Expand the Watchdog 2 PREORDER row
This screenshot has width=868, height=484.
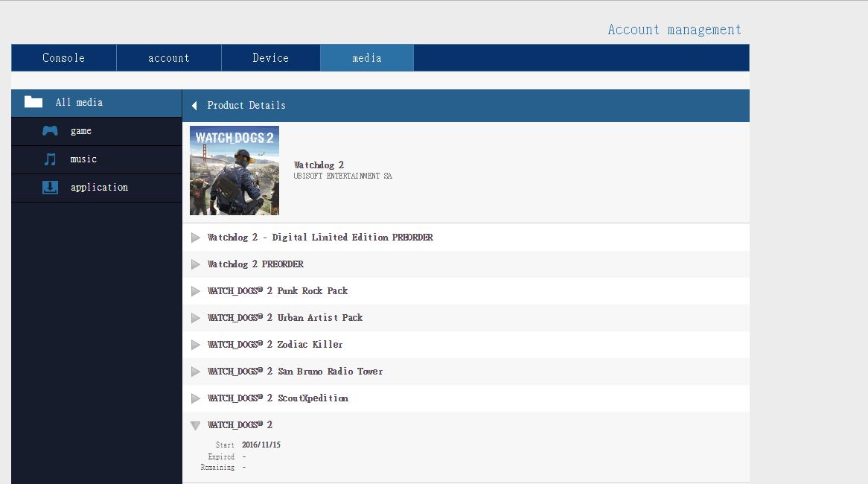[195, 264]
